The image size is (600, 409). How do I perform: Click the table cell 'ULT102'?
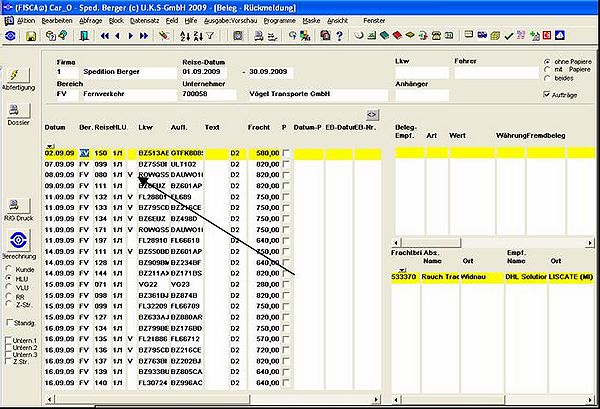[x=186, y=164]
